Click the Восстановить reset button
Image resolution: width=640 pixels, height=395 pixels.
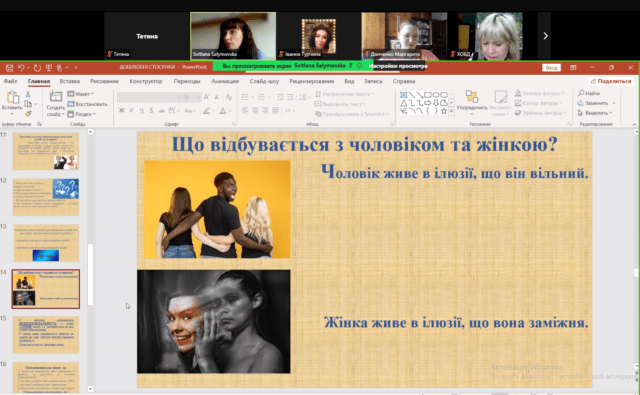tap(87, 104)
